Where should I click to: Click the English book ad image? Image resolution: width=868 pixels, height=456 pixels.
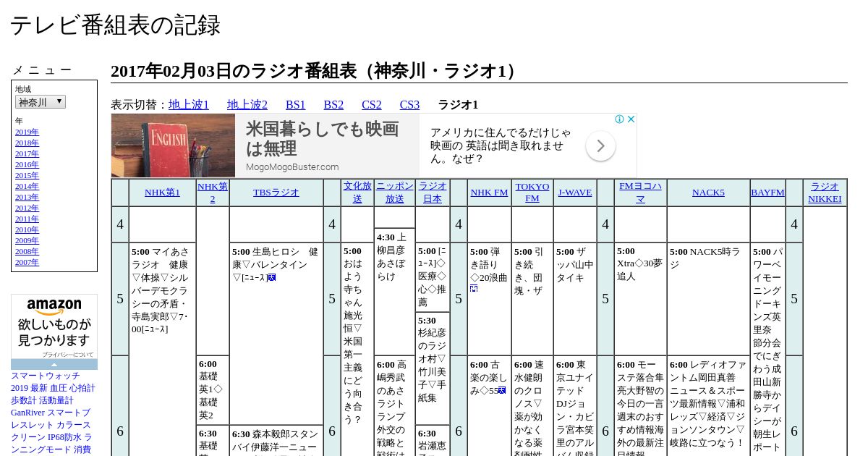[173, 145]
